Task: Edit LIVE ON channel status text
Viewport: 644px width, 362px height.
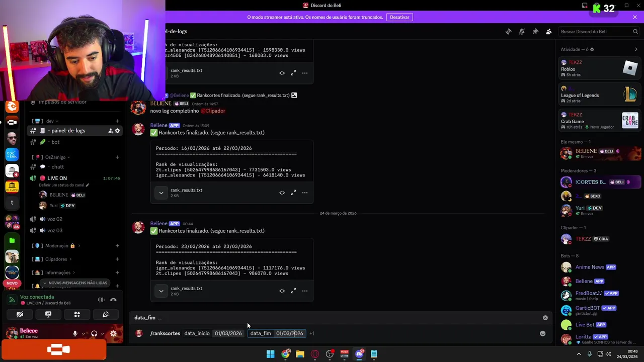Action: 64,186
